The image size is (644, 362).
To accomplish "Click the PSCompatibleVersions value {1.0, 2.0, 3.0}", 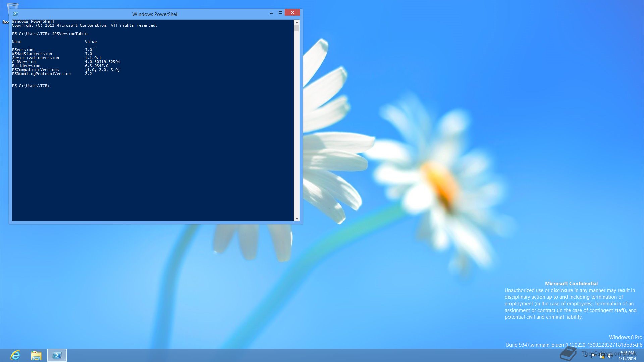I will 102,70.
